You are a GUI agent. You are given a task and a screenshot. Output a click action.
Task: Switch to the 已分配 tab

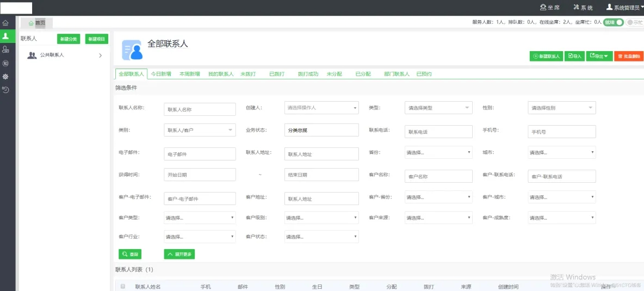pos(363,75)
